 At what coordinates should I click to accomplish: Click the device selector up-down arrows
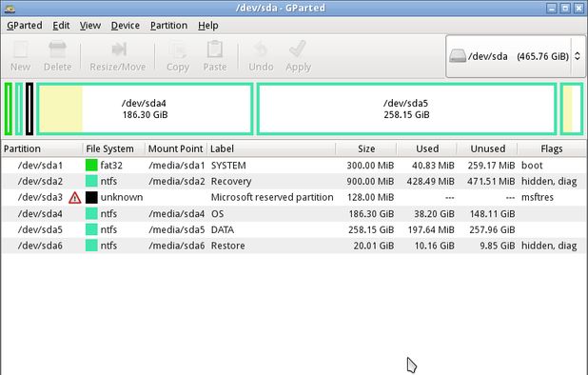(x=578, y=56)
